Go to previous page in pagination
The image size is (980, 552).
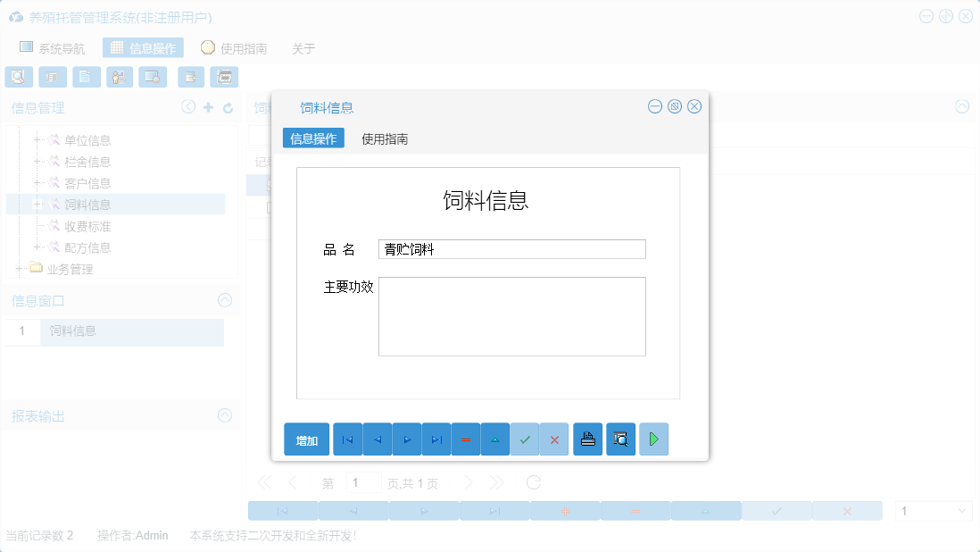click(293, 482)
